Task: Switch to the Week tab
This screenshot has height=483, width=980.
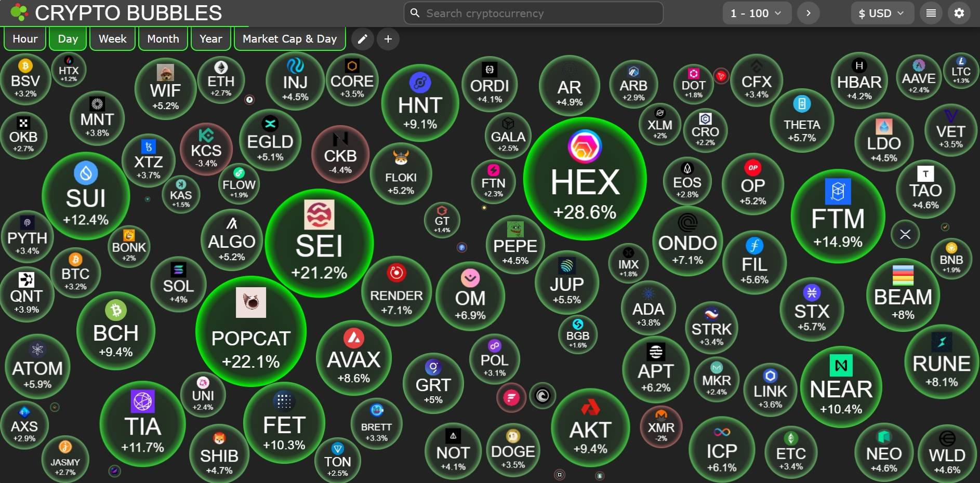Action: click(x=113, y=39)
